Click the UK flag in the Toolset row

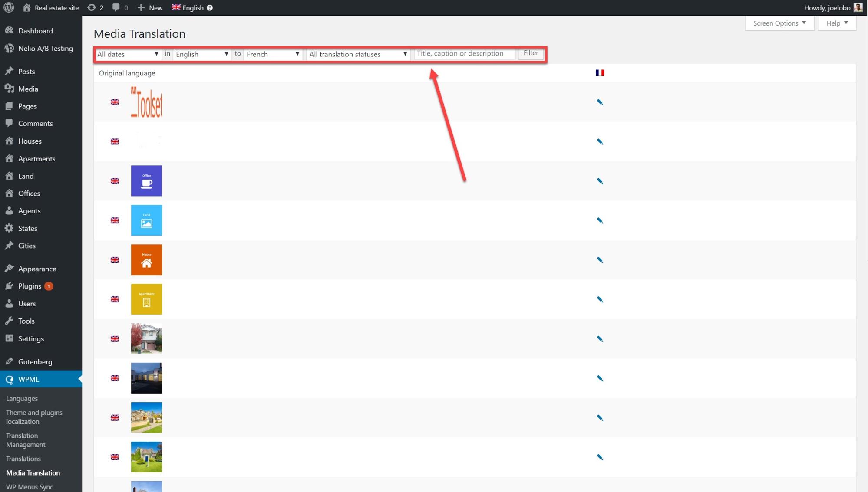(x=115, y=102)
